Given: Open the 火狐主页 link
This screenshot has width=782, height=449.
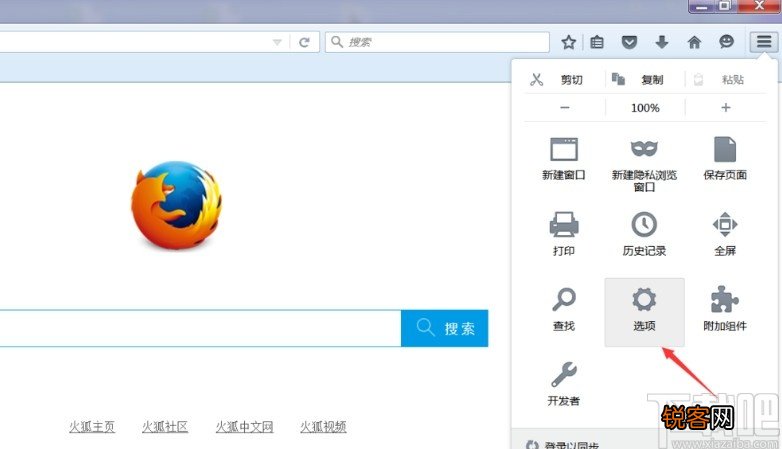Looking at the screenshot, I should (92, 427).
